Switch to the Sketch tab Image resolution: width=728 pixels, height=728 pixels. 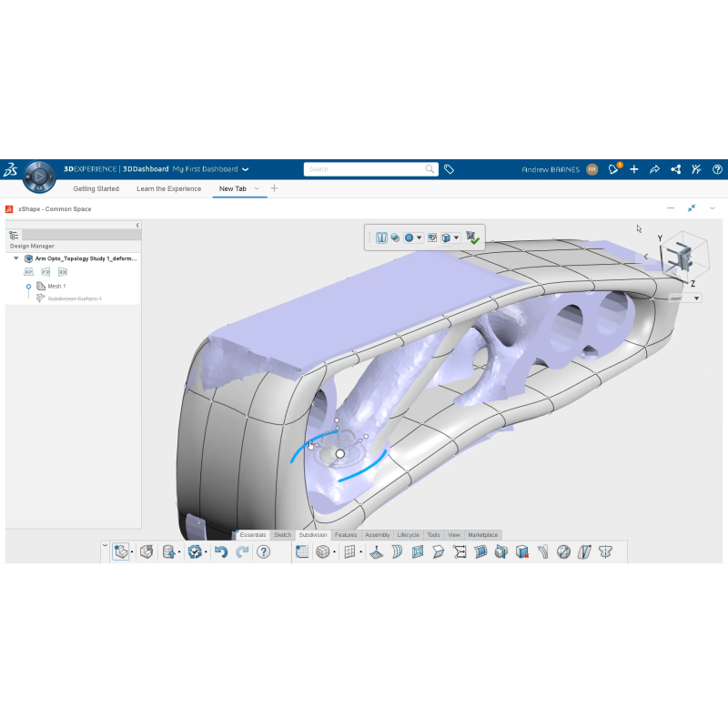283,535
